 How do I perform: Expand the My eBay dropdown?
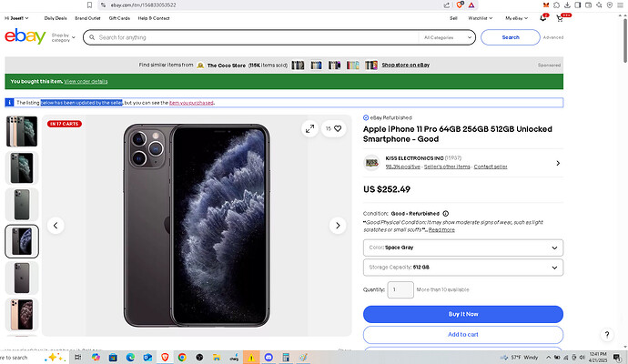coord(517,18)
